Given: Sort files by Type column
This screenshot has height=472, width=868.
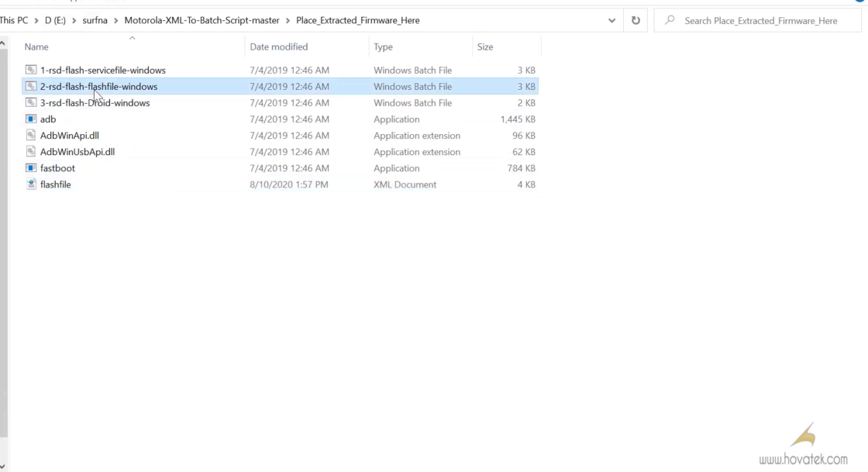Looking at the screenshot, I should (383, 47).
